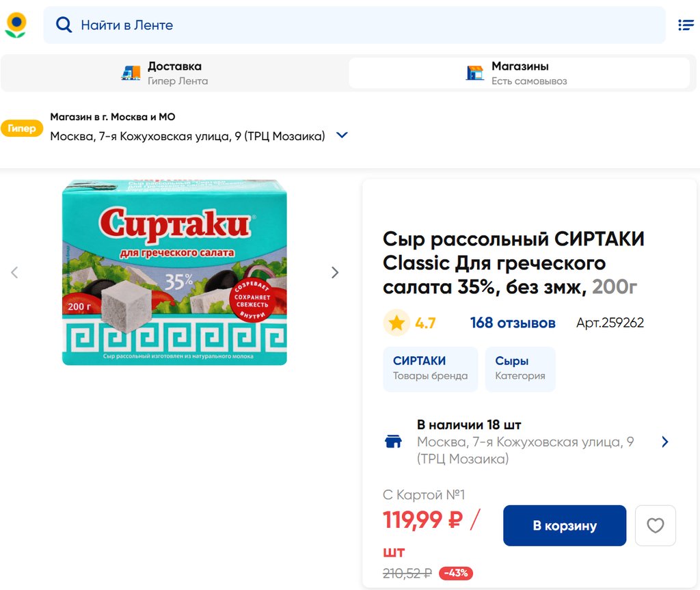700x590 pixels.
Task: Expand the store address dropdown
Action: [342, 135]
